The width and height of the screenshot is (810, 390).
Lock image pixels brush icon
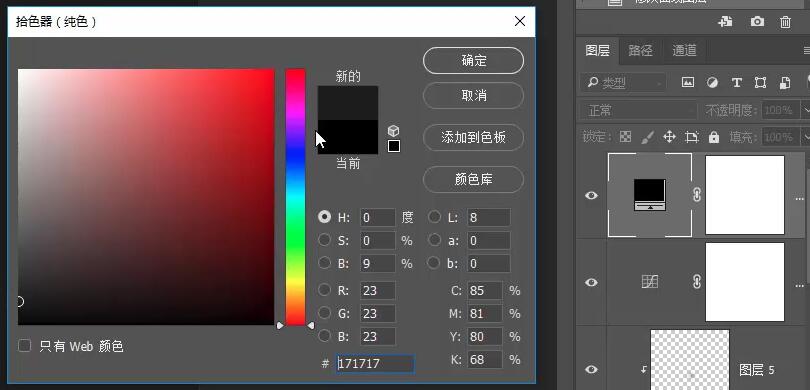coord(647,137)
